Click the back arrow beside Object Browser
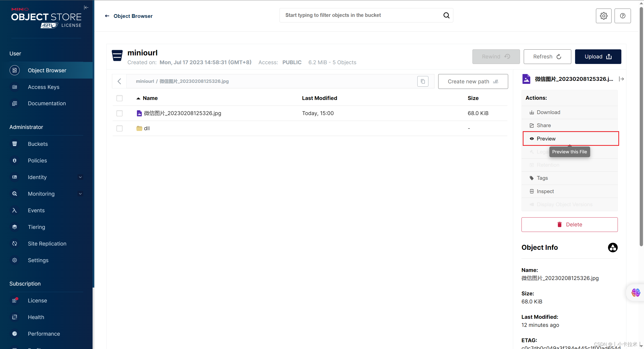Image resolution: width=644 pixels, height=349 pixels. tap(107, 16)
